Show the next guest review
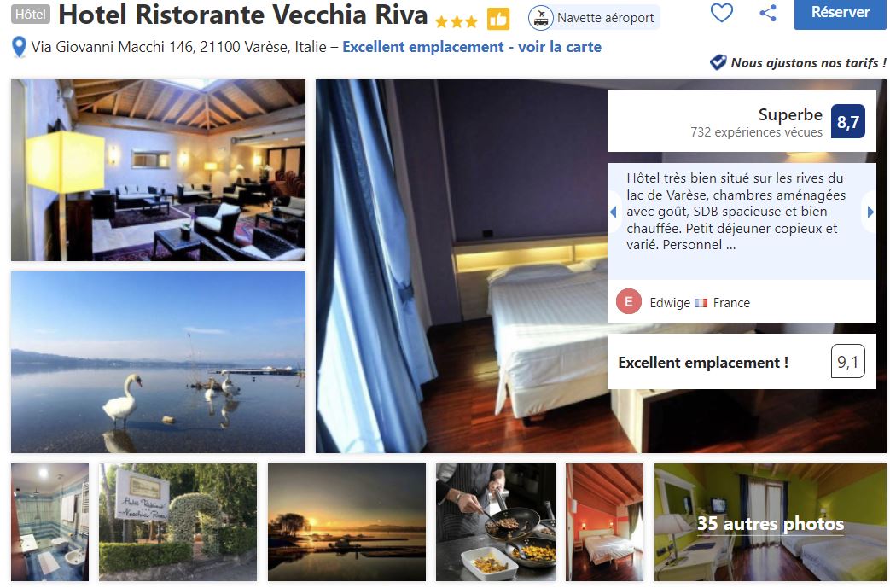Viewport: 890px width, 588px height. 870,212
